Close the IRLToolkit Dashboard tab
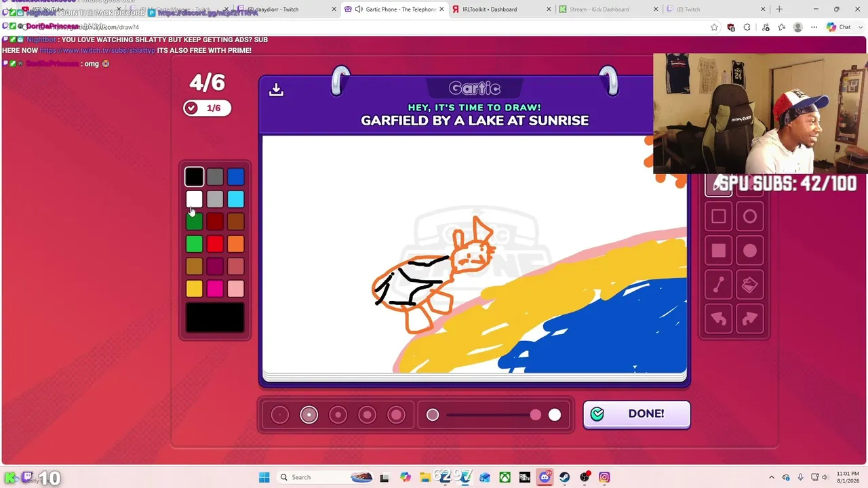 549,9
